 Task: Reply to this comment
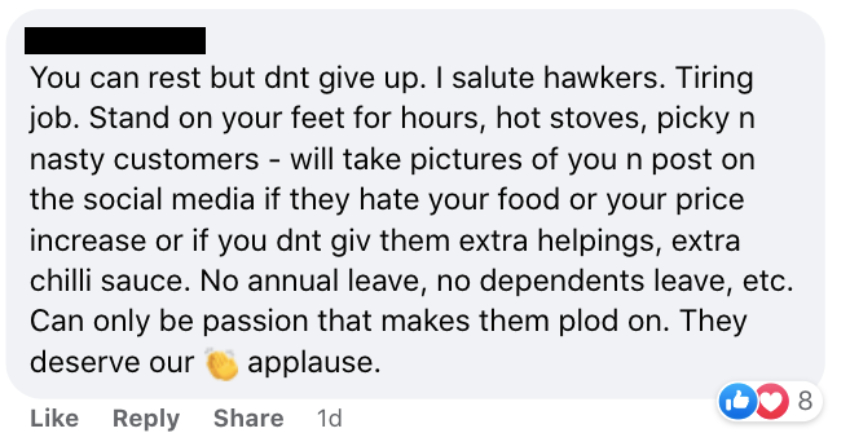tap(146, 418)
